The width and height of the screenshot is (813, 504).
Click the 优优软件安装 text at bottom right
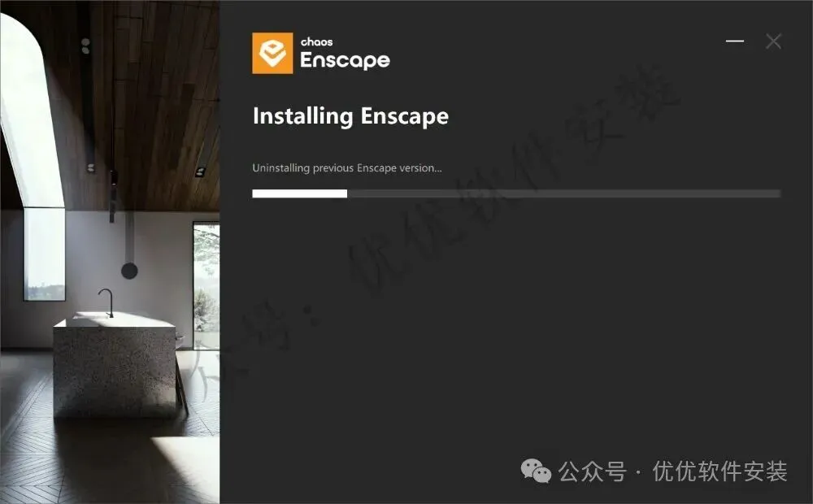click(720, 471)
